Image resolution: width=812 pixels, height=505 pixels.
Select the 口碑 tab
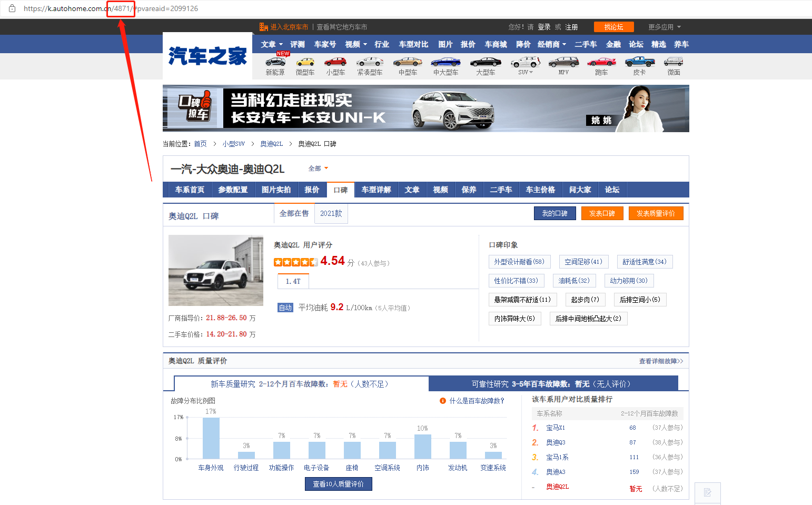341,190
